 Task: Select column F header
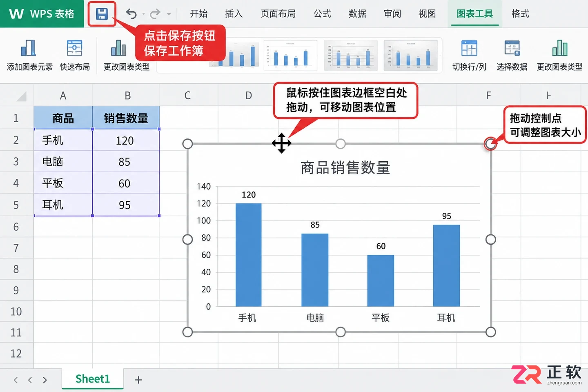pyautogui.click(x=488, y=96)
